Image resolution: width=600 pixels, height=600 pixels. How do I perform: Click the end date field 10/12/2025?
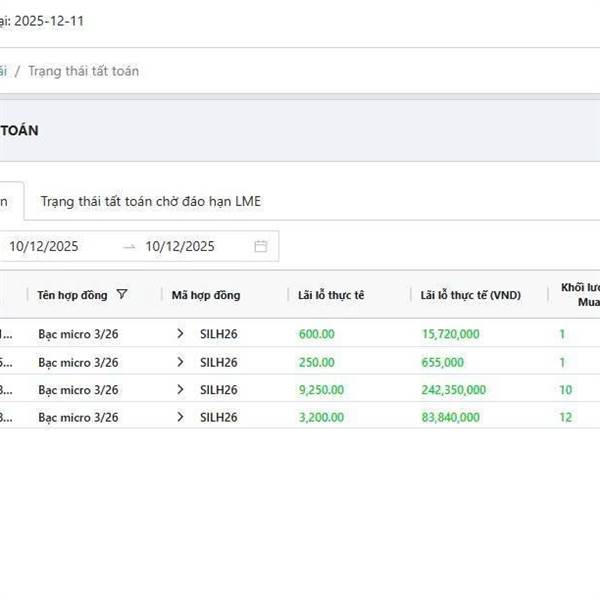(180, 246)
